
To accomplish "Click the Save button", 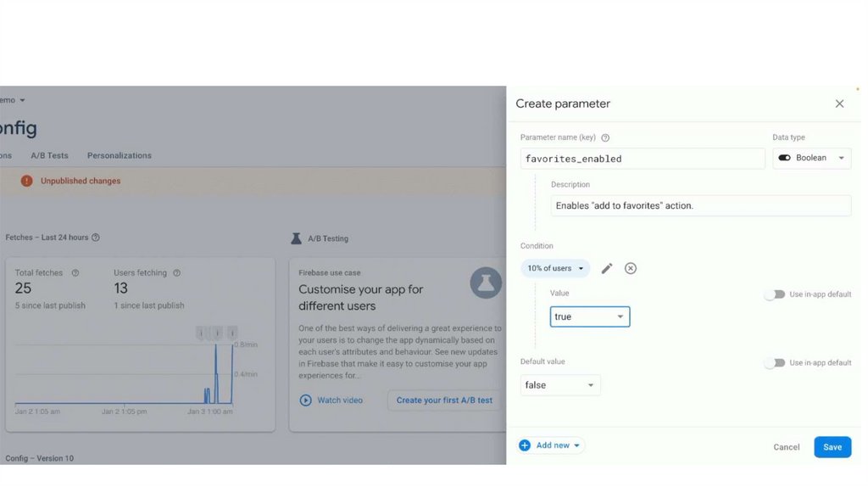I will pos(832,447).
